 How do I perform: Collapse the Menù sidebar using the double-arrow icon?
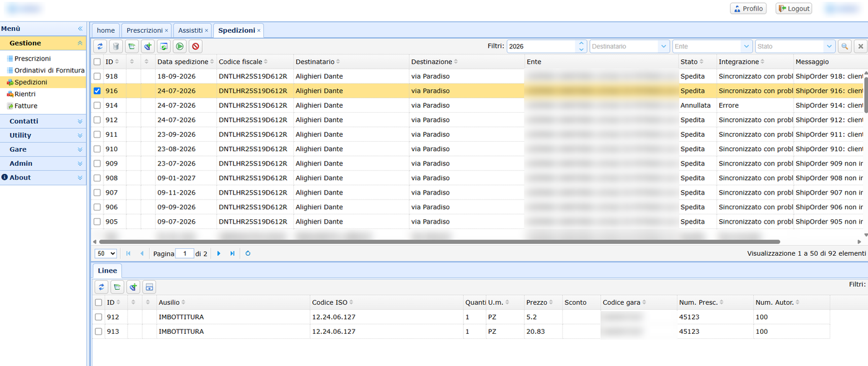tap(80, 28)
